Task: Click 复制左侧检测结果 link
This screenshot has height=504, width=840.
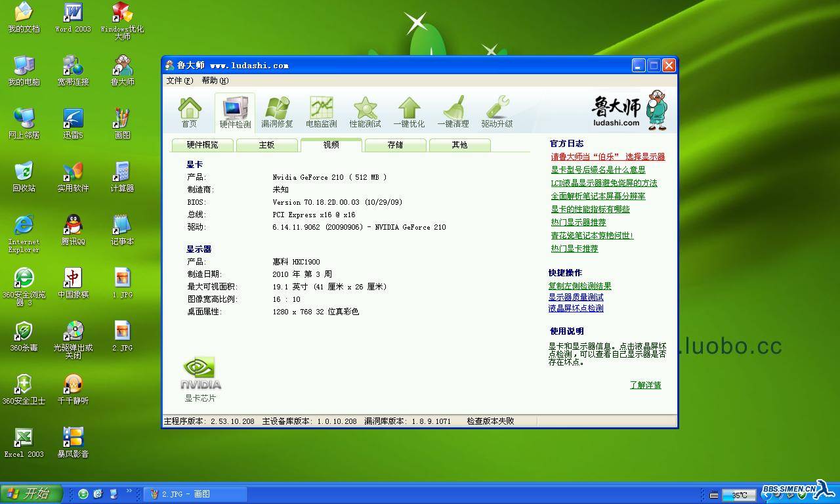Action: [x=579, y=286]
